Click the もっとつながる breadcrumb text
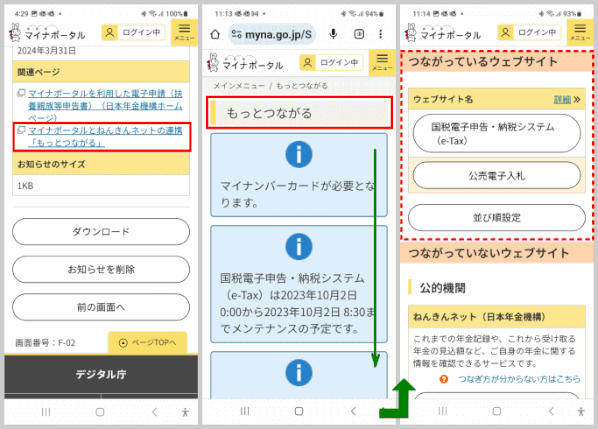 coord(302,86)
